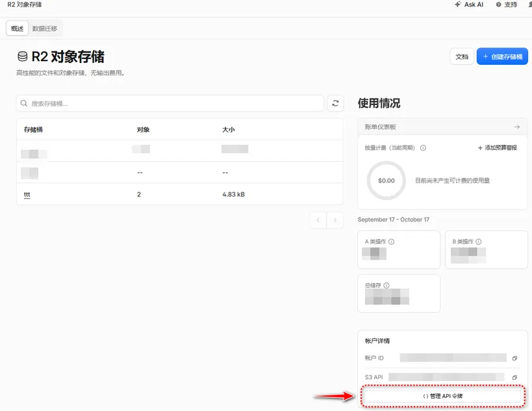Image resolution: width=532 pixels, height=411 pixels.
Task: Click the object count 2 in ttt row
Action: click(139, 194)
